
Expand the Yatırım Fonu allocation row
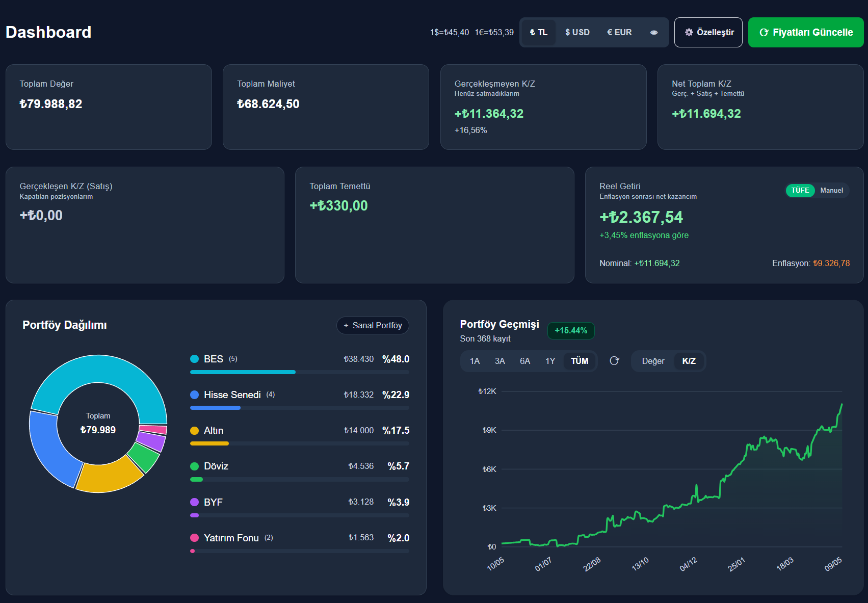click(300, 543)
